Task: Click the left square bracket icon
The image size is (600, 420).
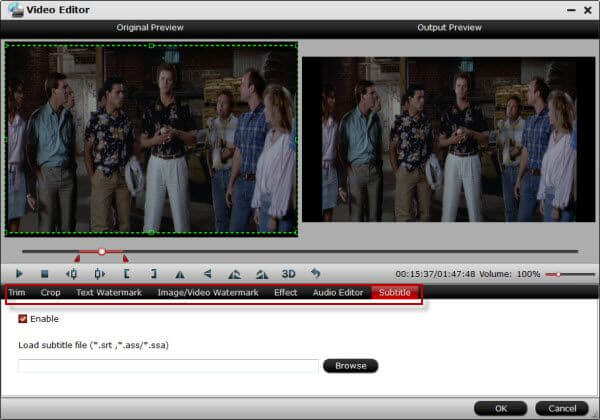Action: [126, 273]
